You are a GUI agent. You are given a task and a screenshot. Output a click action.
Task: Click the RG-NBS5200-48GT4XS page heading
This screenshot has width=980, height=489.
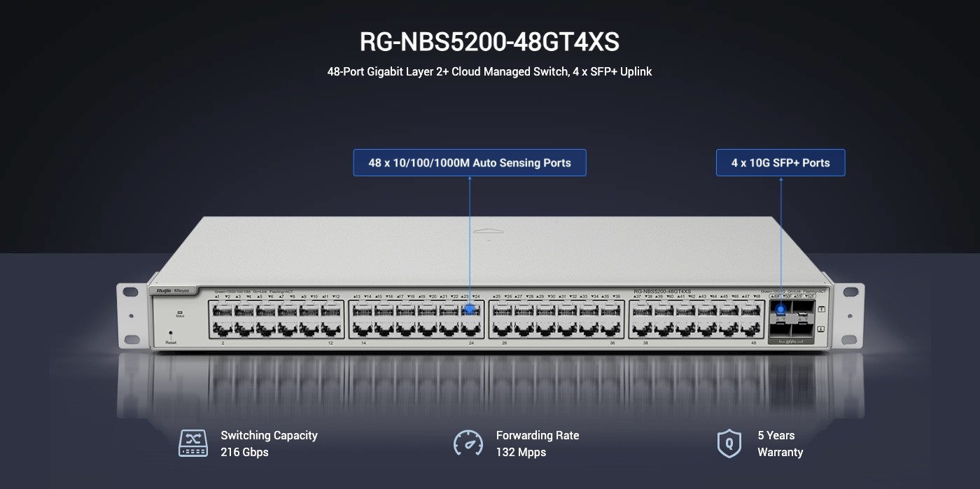489,42
